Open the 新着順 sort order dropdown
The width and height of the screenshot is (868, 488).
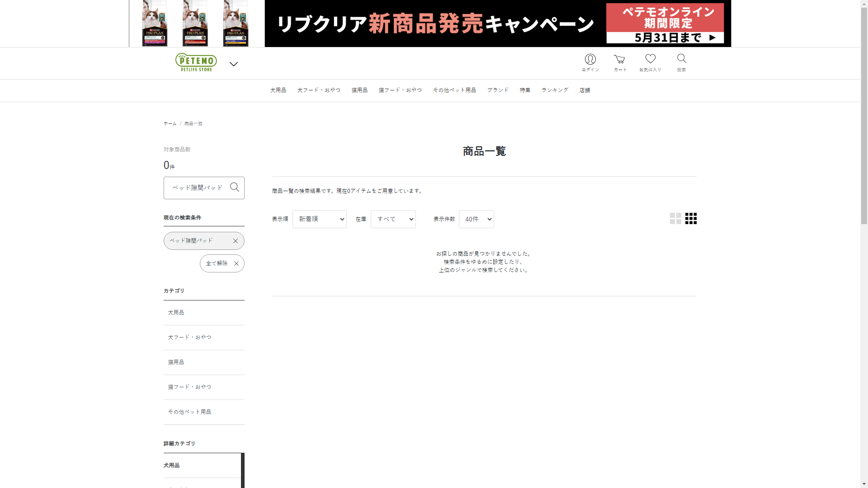pyautogui.click(x=319, y=219)
